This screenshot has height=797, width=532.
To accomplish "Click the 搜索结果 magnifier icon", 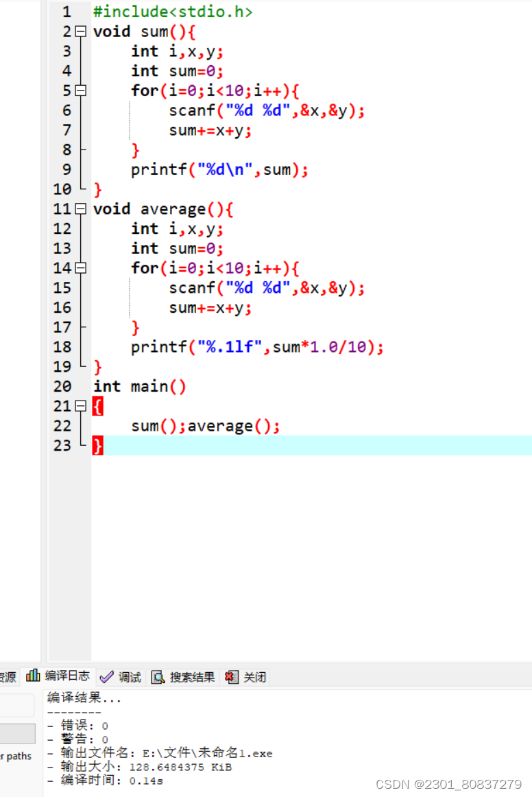I will [158, 678].
